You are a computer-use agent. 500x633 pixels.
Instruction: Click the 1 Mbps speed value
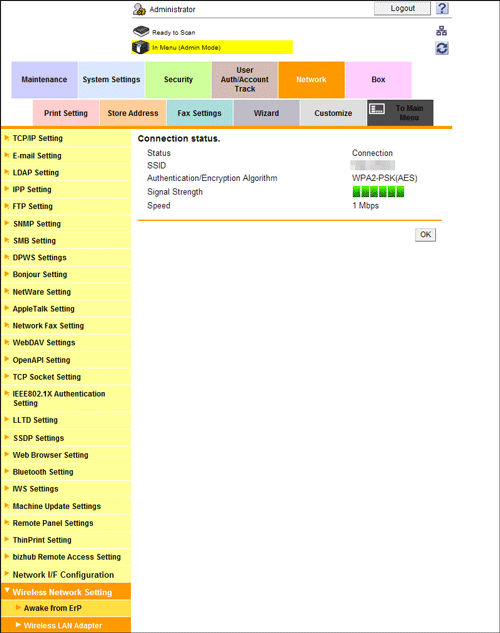tap(366, 205)
